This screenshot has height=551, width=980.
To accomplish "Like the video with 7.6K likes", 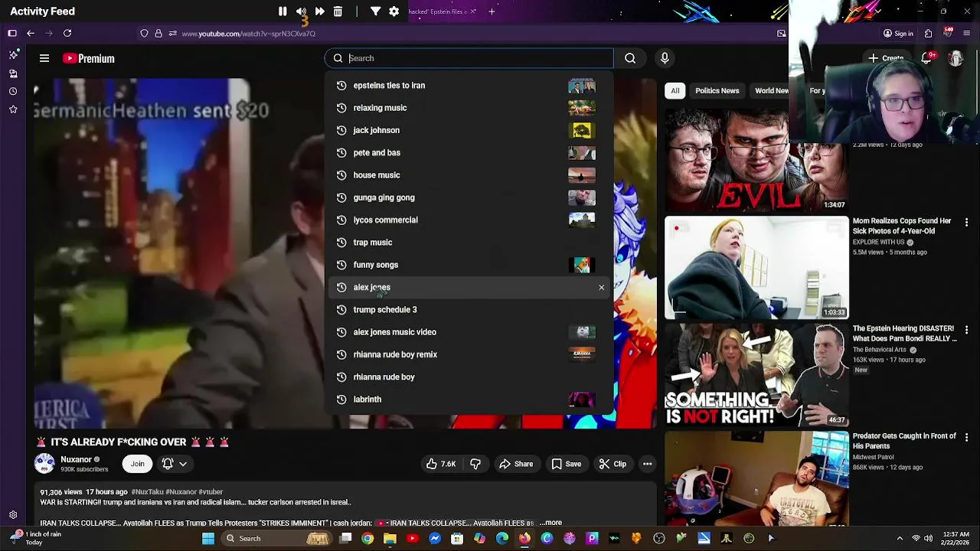I will [441, 464].
